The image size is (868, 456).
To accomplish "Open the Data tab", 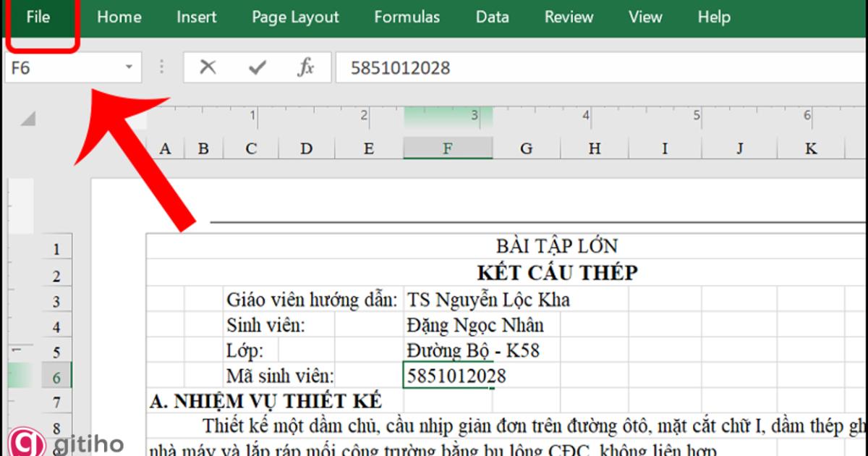I will click(492, 17).
